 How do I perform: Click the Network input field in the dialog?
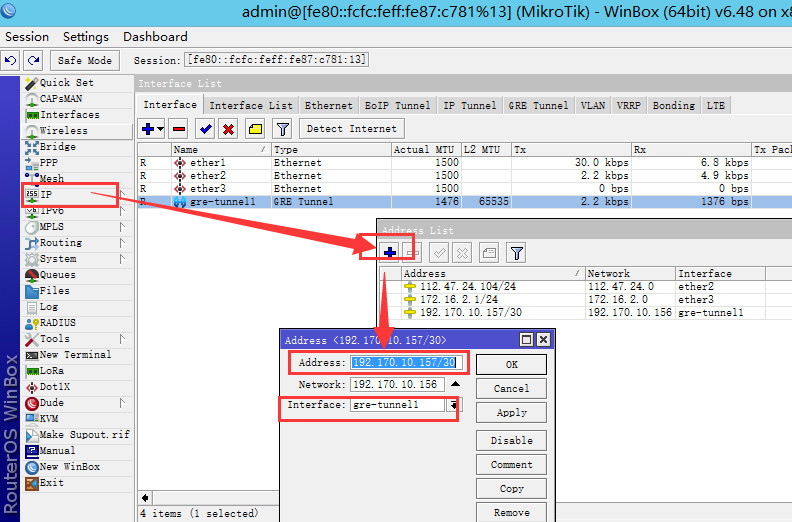[x=398, y=384]
